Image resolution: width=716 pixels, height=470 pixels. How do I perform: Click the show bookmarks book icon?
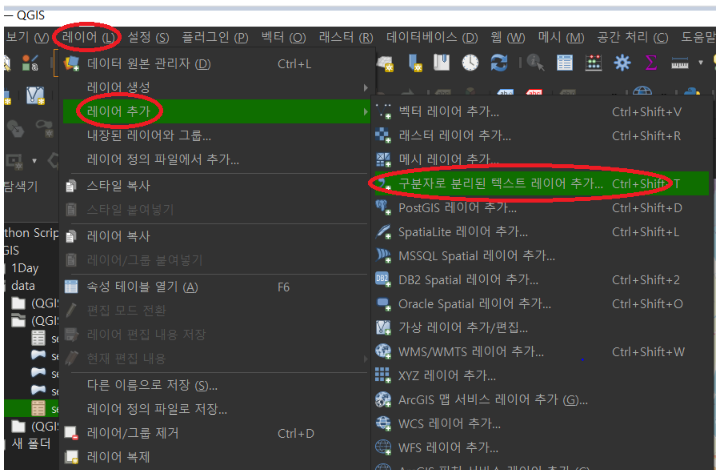click(441, 63)
